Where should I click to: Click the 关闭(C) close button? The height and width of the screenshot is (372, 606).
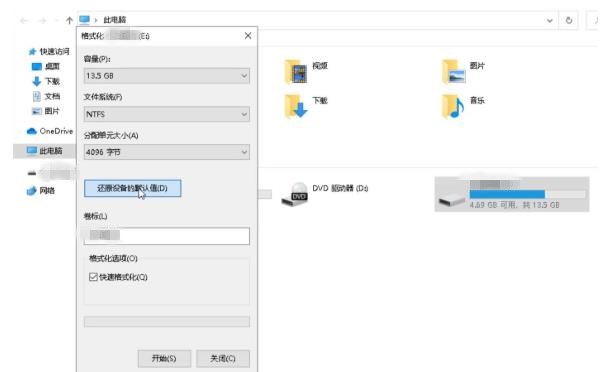tap(223, 358)
